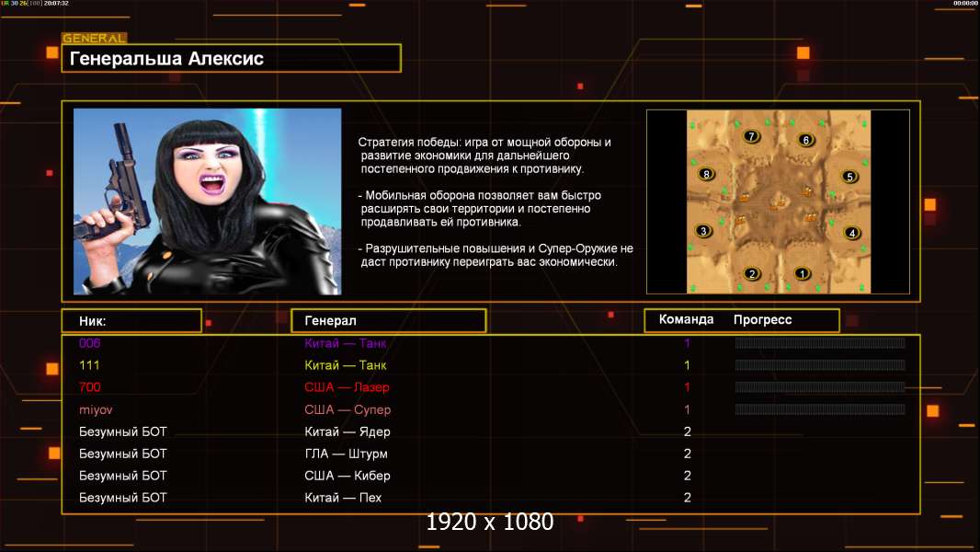Select player name 700 in the list
The width and height of the screenshot is (980, 552).
click(90, 387)
